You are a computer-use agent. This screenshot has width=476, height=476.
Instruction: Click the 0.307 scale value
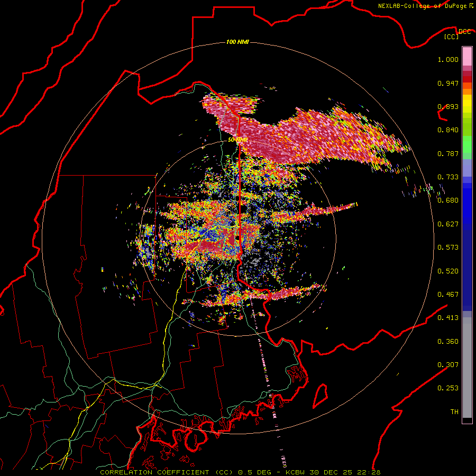coord(448,365)
